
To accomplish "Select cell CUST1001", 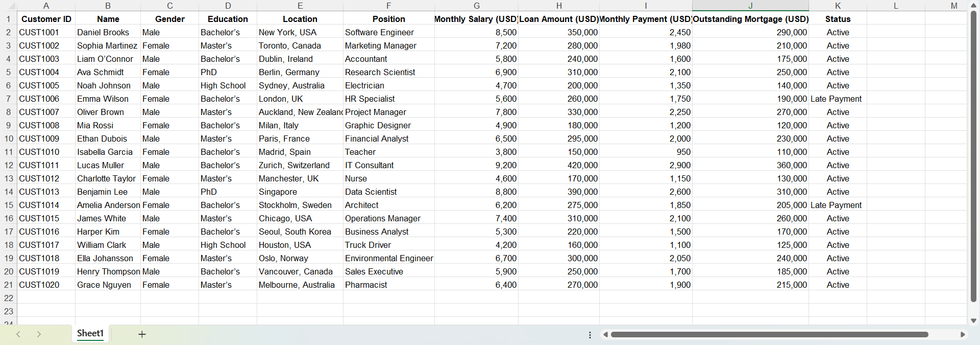I will point(46,32).
